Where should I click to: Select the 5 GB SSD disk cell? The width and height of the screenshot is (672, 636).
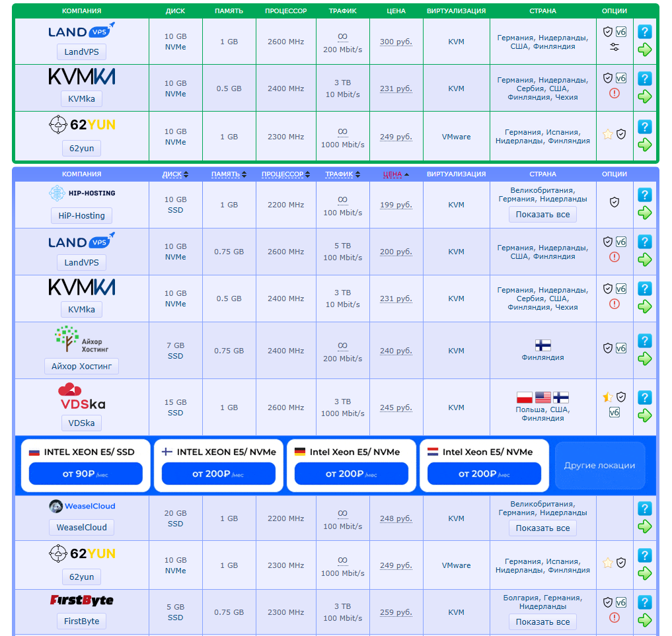(x=175, y=612)
